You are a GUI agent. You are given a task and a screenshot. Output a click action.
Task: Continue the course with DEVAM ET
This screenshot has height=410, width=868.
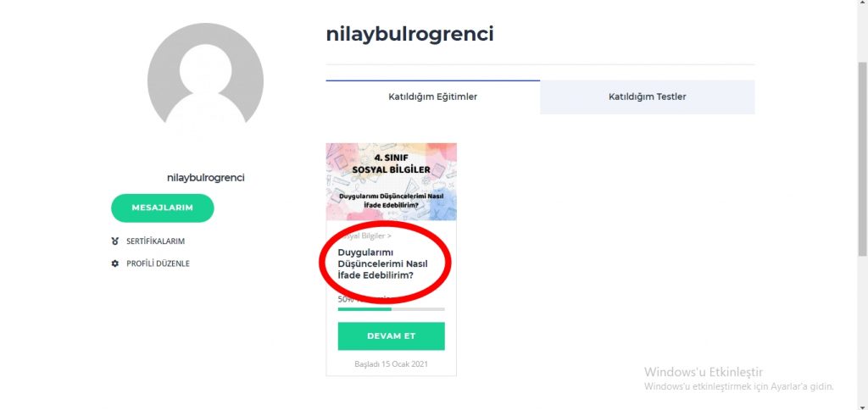tap(392, 335)
